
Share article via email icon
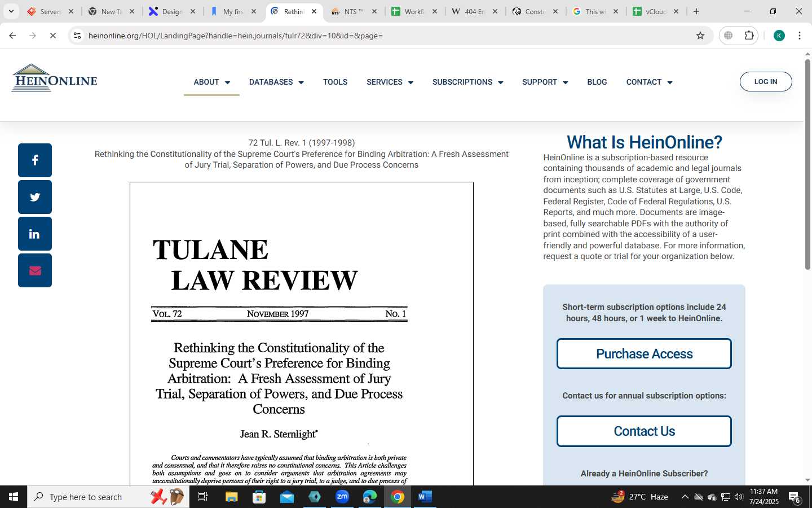point(35,270)
